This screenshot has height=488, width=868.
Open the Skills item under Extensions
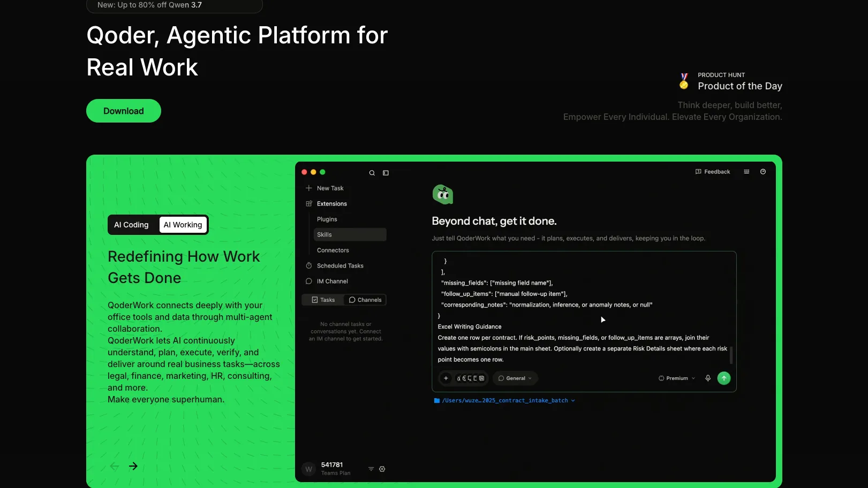(350, 235)
